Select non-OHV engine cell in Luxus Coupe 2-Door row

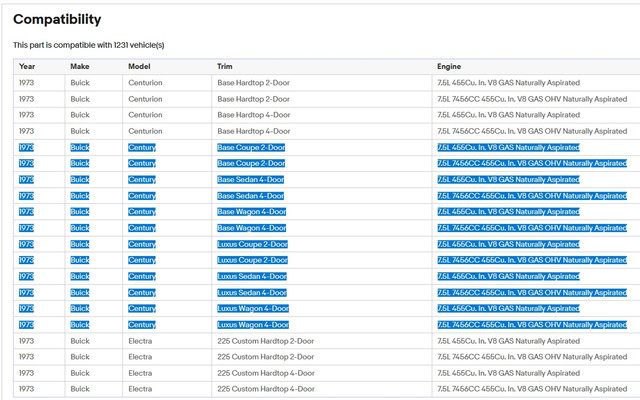tap(509, 244)
